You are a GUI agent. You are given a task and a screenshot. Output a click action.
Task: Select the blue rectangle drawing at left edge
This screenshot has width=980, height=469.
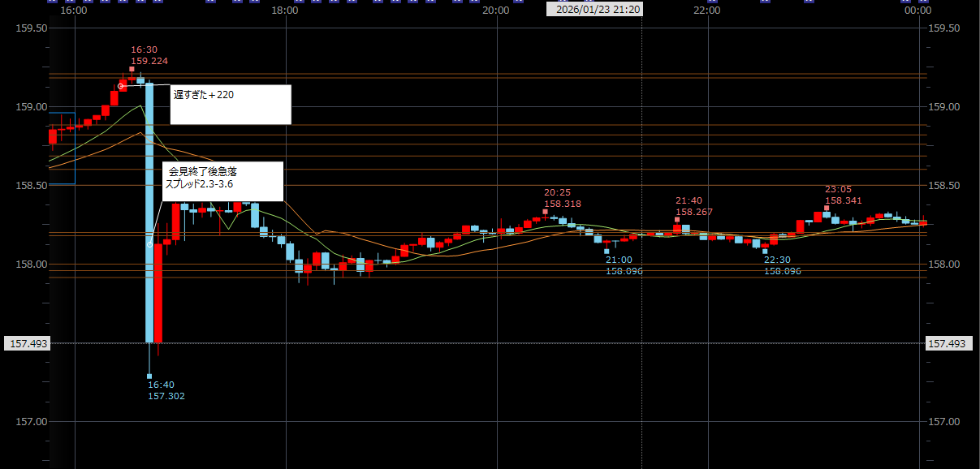coord(63,148)
